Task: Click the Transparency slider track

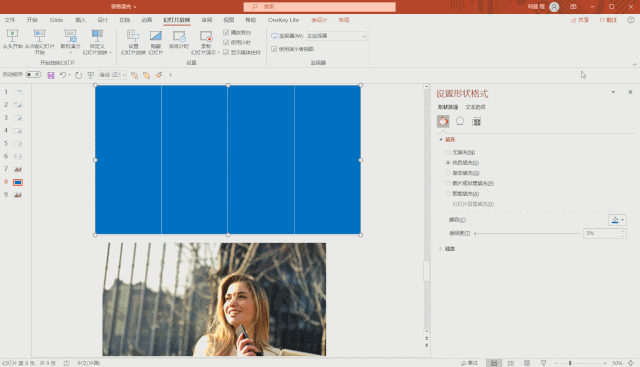Action: point(528,234)
